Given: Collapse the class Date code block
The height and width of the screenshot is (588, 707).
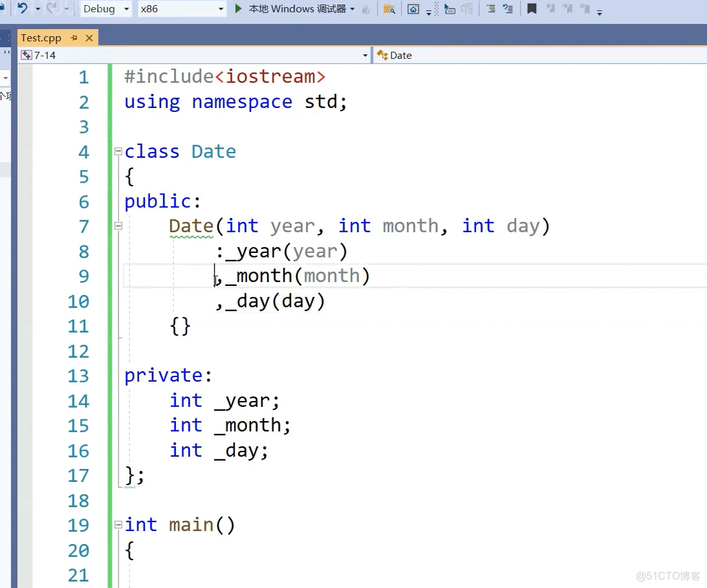Looking at the screenshot, I should point(118,151).
